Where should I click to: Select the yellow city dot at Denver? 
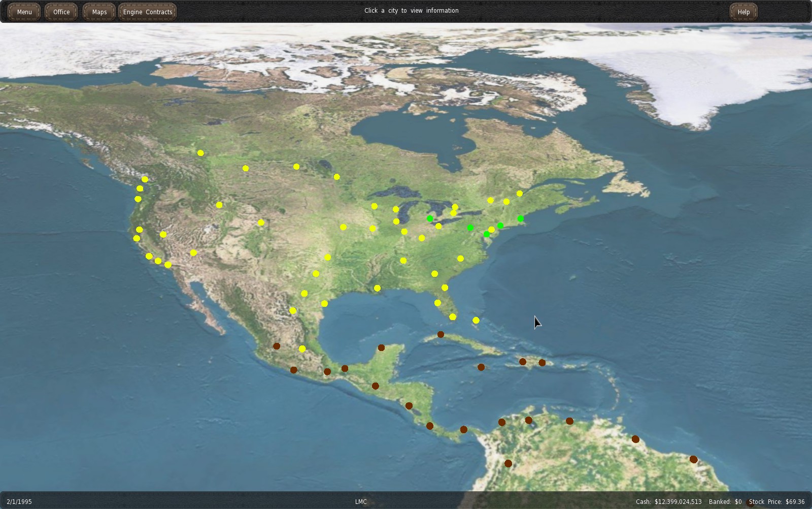[x=261, y=222]
